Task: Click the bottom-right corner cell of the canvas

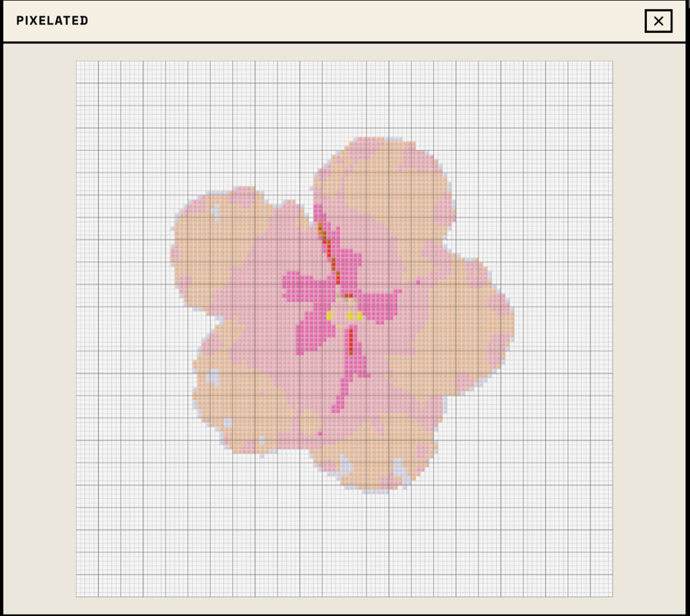Action: pos(609,594)
